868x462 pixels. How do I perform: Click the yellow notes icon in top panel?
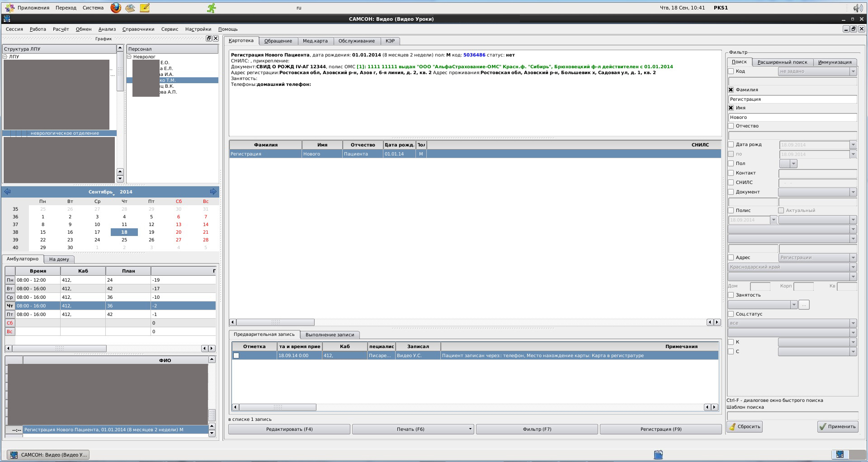(x=145, y=8)
